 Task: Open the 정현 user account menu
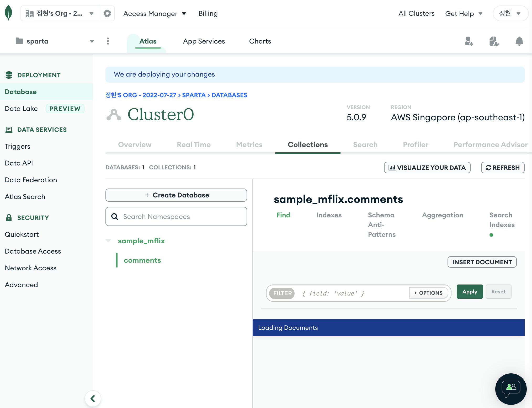pyautogui.click(x=510, y=13)
